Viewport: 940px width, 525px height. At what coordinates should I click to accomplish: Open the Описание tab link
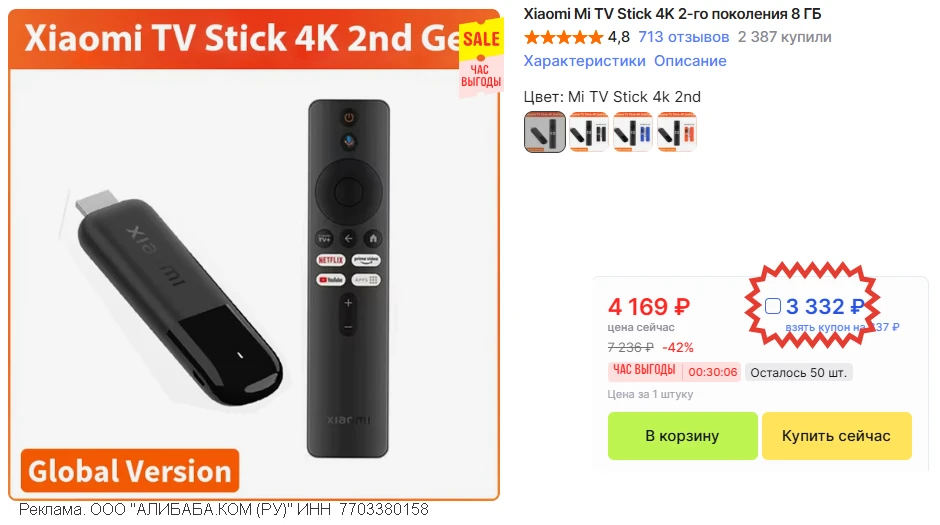pos(690,61)
